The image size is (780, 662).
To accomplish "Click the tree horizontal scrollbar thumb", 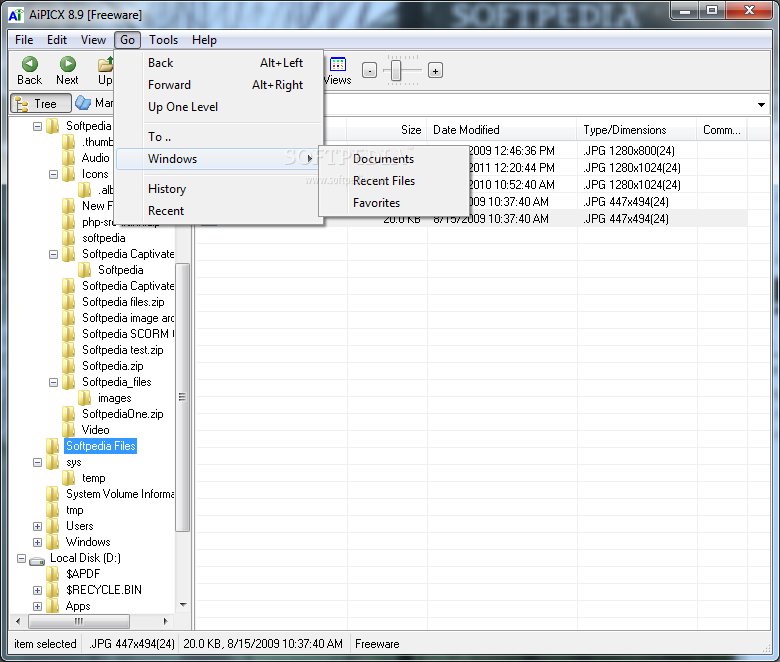I will 79,621.
